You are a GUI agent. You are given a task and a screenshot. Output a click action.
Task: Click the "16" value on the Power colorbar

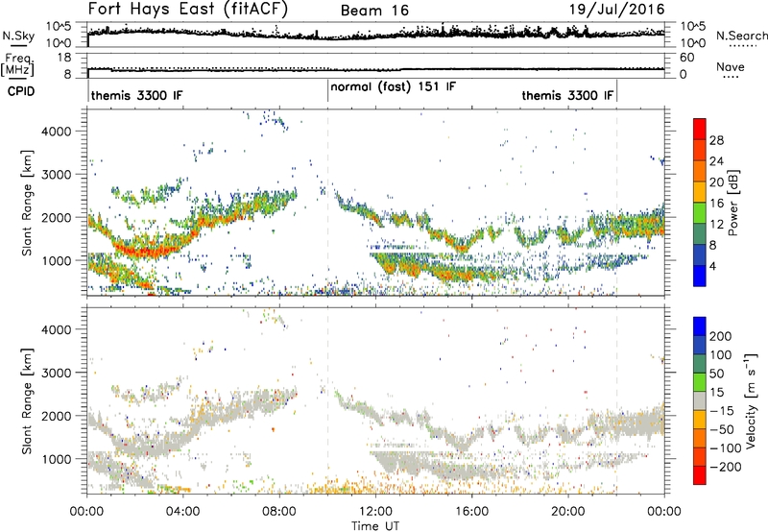[716, 204]
